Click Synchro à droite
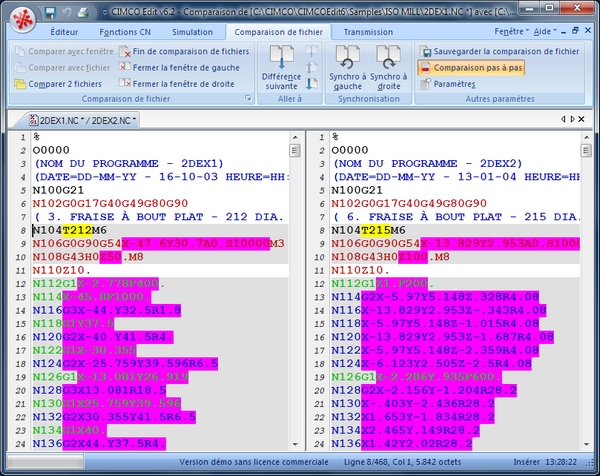This screenshot has height=476, width=600. pos(388,68)
